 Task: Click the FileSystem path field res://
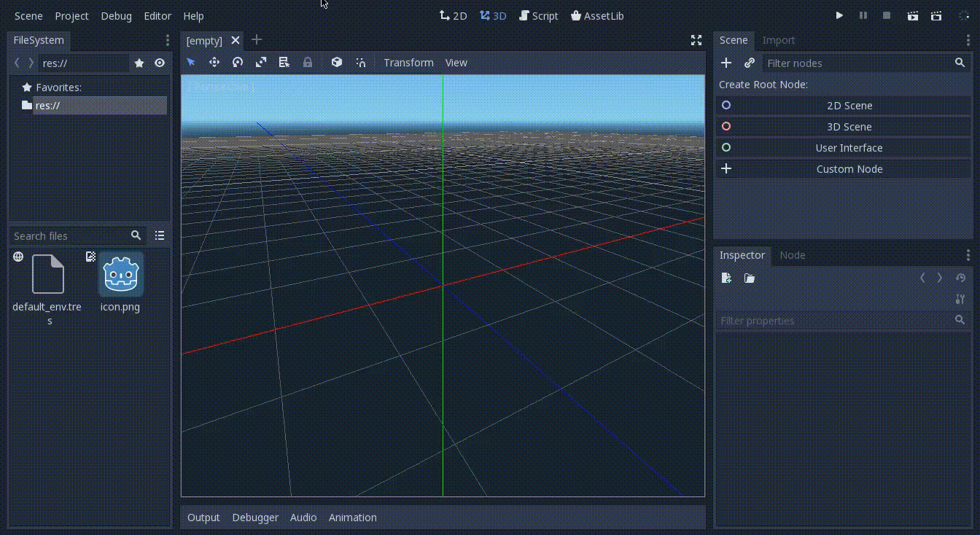click(x=84, y=63)
